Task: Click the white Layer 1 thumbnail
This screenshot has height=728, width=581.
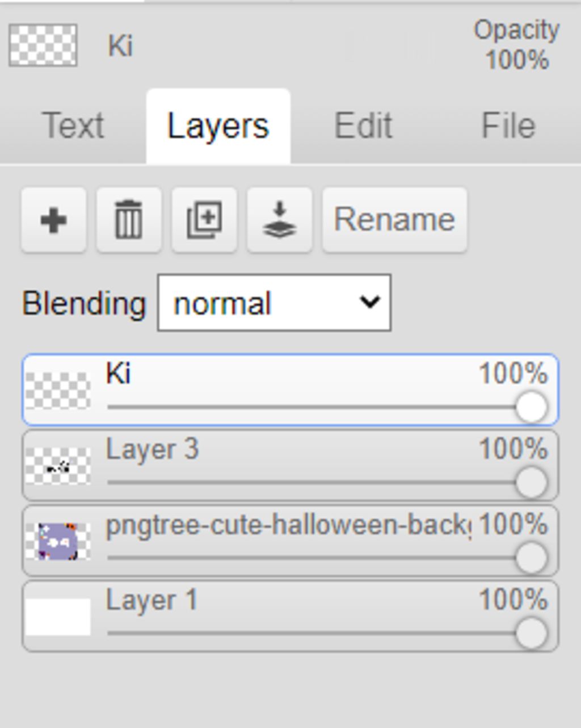Action: [58, 617]
